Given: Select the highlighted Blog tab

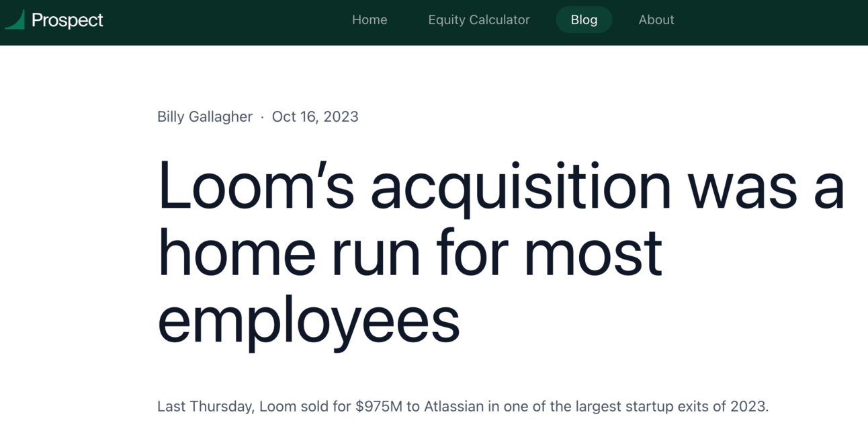Looking at the screenshot, I should click(584, 19).
